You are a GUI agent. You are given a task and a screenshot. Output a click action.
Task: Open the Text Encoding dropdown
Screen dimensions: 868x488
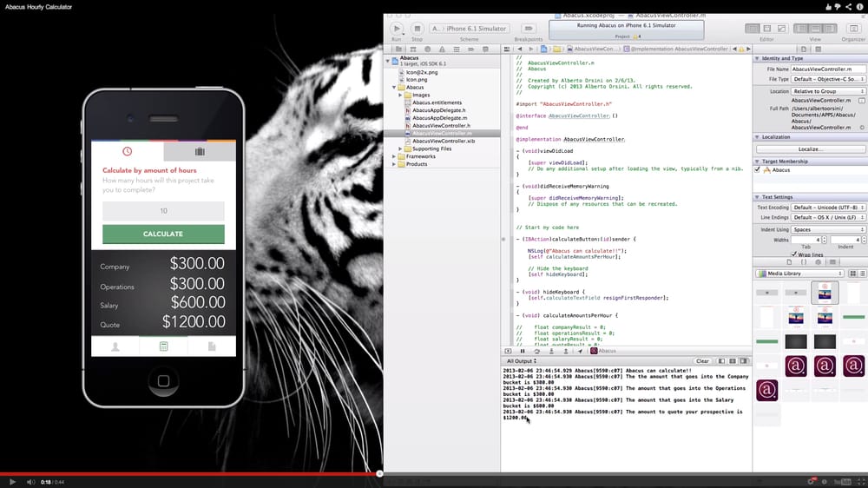pos(828,208)
